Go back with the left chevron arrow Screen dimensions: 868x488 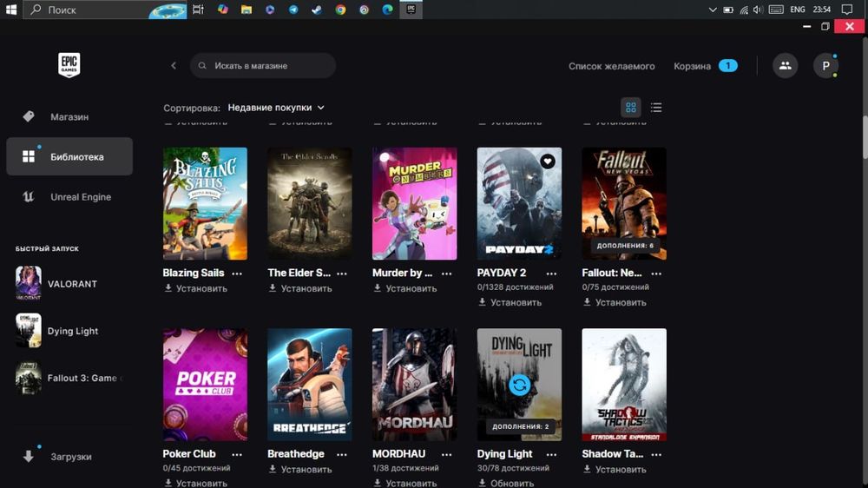(174, 65)
